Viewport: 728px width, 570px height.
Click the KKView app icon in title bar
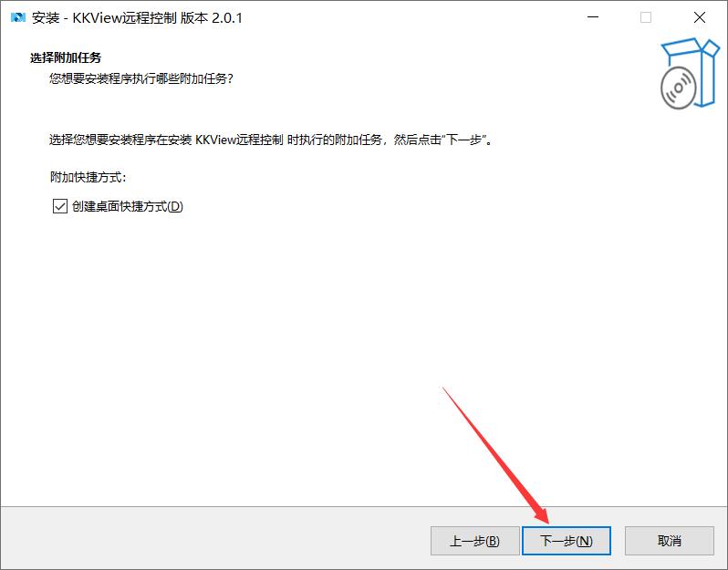point(17,17)
